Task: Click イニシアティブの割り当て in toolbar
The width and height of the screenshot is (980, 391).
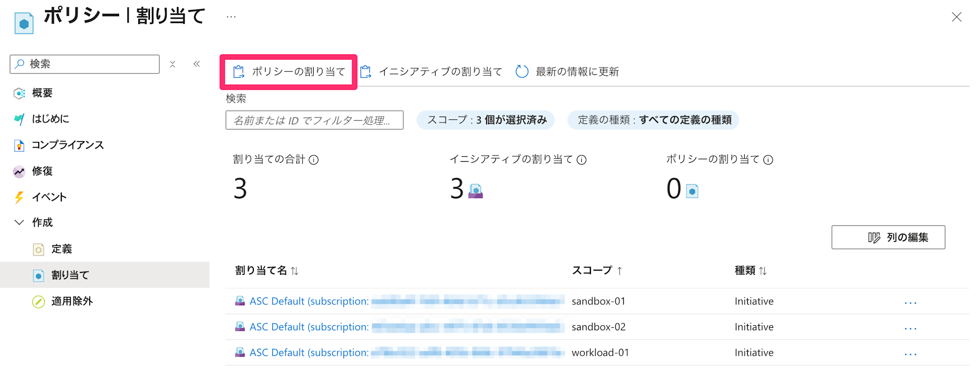Action: (431, 72)
